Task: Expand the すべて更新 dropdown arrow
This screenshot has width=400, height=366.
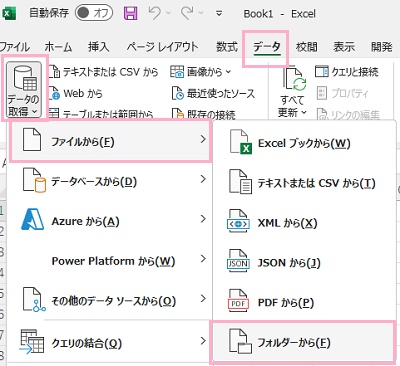Action: click(303, 112)
